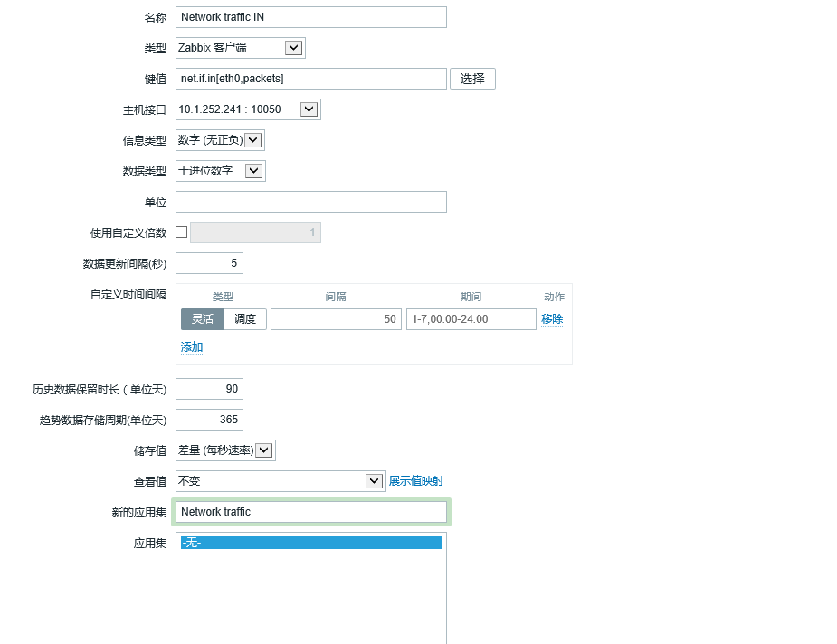Open the 查看值 dropdown showing 不变
This screenshot has width=837, height=644.
pos(281,481)
